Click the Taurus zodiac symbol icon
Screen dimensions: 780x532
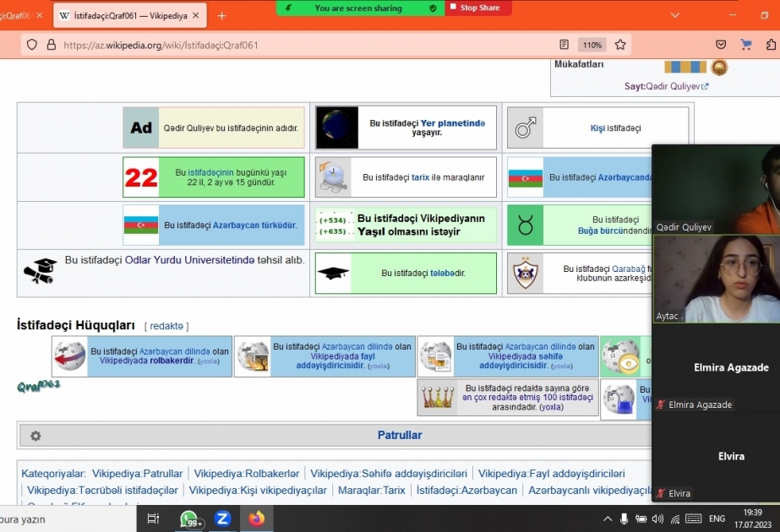(526, 225)
